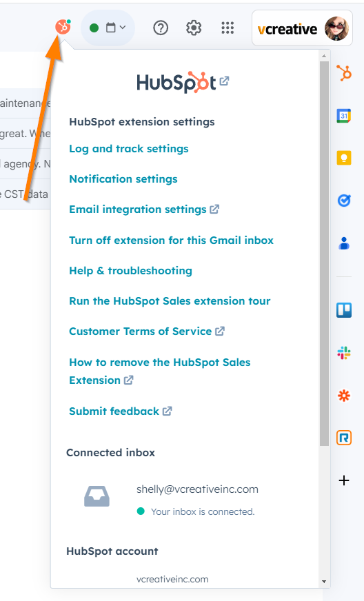This screenshot has width=364, height=601.
Task: Expand the status indicator dropdown chevron
Action: click(123, 27)
